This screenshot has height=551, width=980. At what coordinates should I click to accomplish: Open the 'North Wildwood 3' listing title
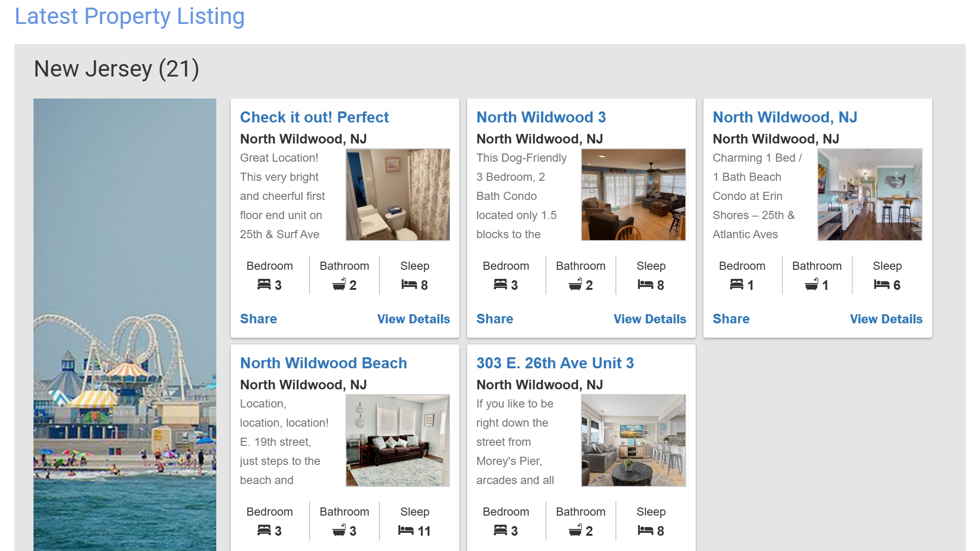541,117
